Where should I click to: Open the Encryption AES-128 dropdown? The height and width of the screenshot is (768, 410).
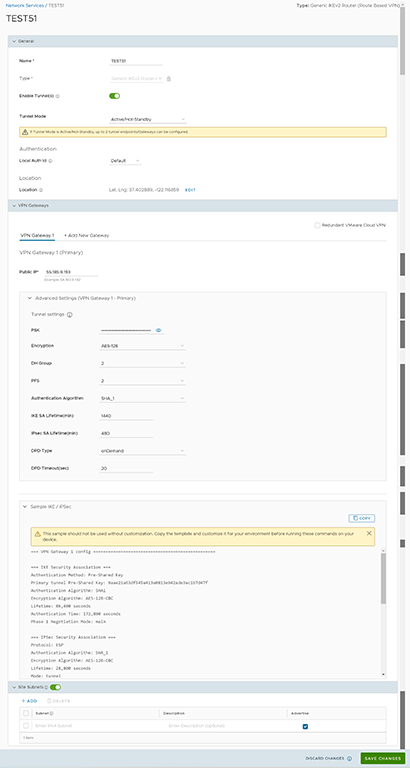[142, 346]
